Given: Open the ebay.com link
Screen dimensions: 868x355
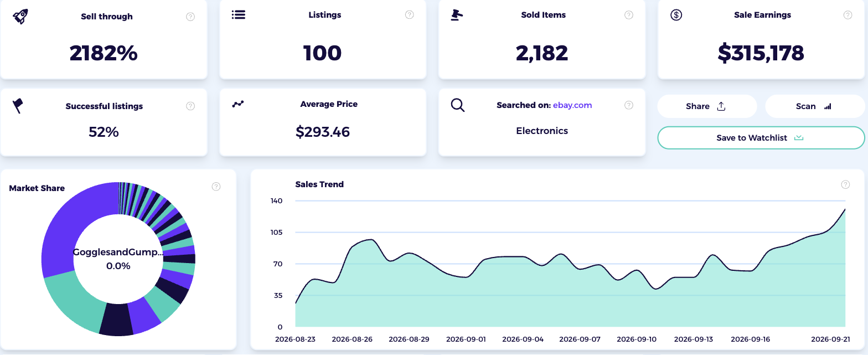Looking at the screenshot, I should click(x=572, y=105).
